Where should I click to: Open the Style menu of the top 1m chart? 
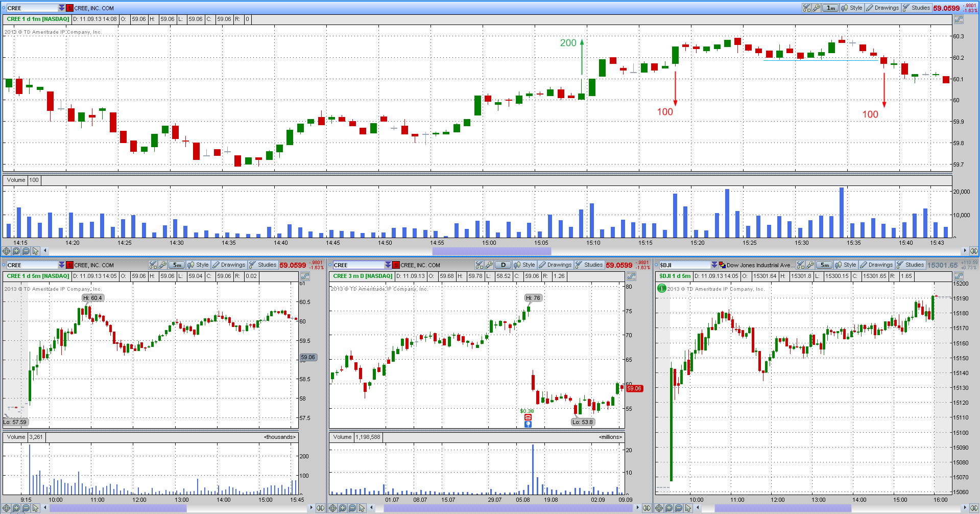(852, 8)
